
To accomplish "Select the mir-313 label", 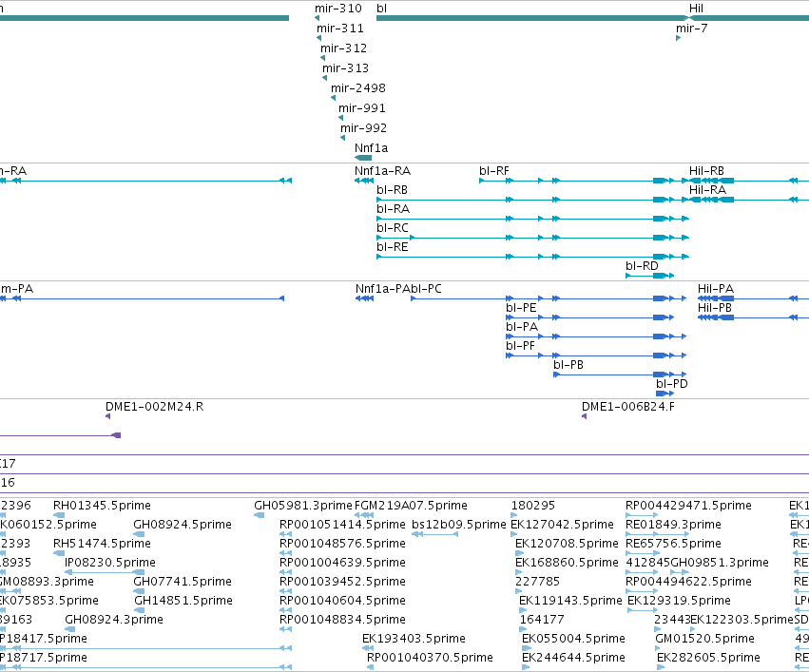I will (346, 68).
